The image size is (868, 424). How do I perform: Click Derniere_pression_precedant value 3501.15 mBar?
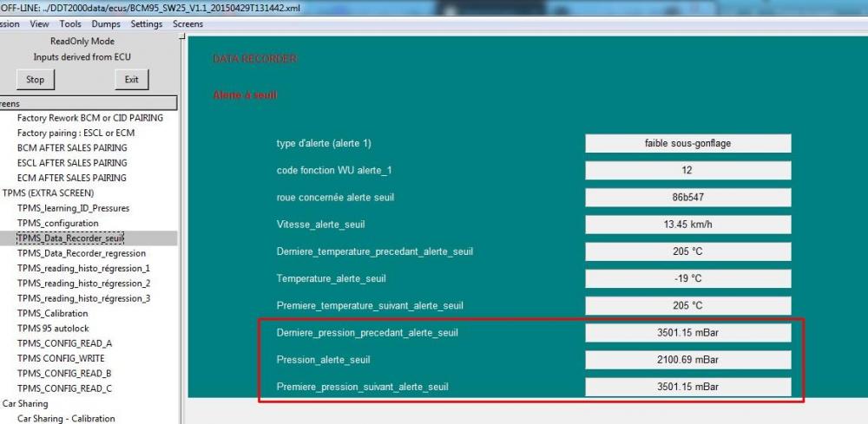688,333
